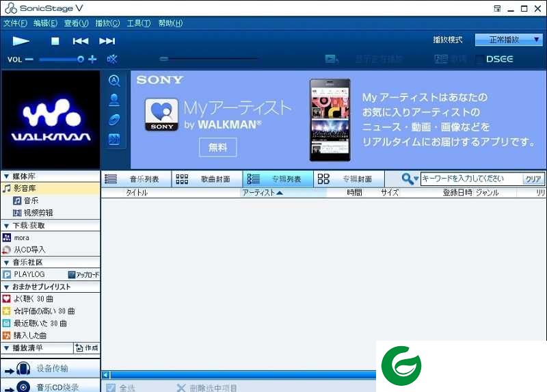Open the 播放(C) menu

[107, 23]
